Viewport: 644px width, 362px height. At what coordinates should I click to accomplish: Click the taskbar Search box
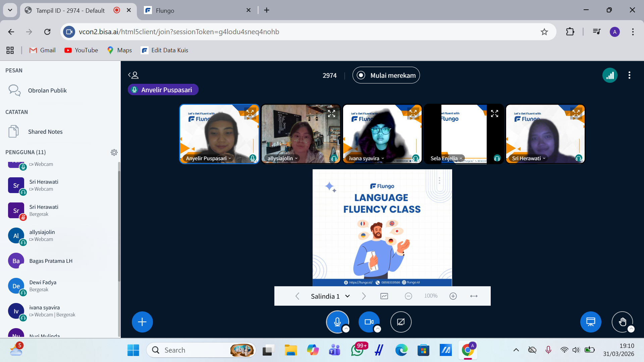(201, 350)
